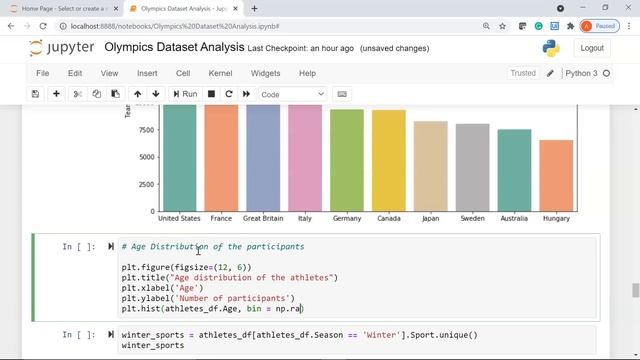
Task: Click the Python 3 kernel idle circle
Action: click(x=607, y=73)
